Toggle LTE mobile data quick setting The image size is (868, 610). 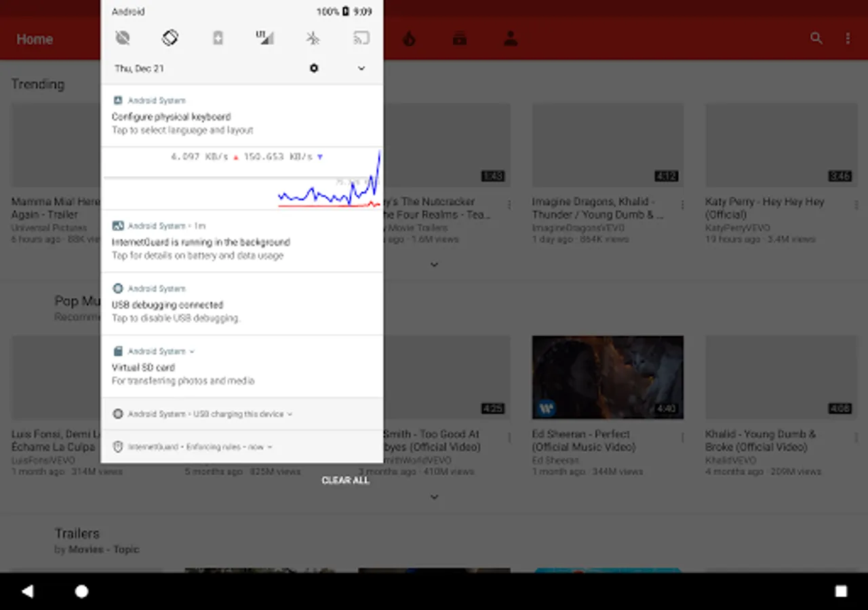point(265,38)
